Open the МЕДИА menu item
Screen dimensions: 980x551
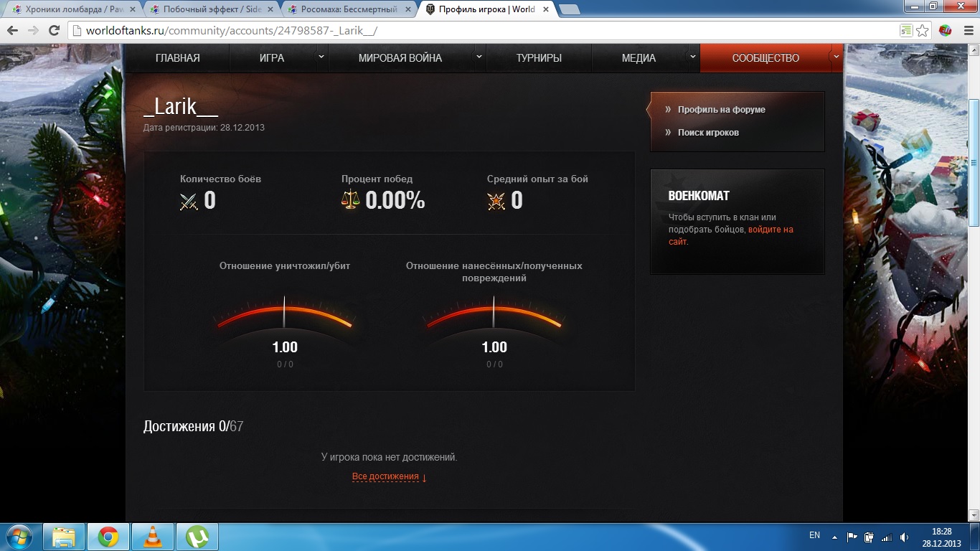pyautogui.click(x=639, y=58)
